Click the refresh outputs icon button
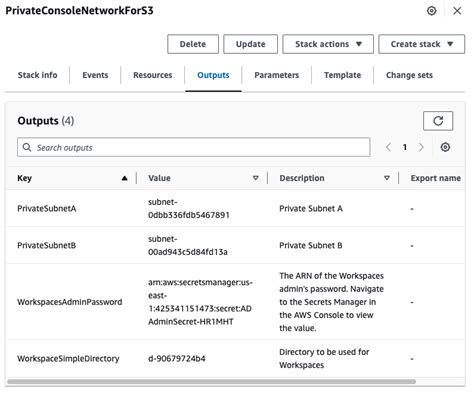This screenshot has height=396, width=474. click(x=438, y=121)
